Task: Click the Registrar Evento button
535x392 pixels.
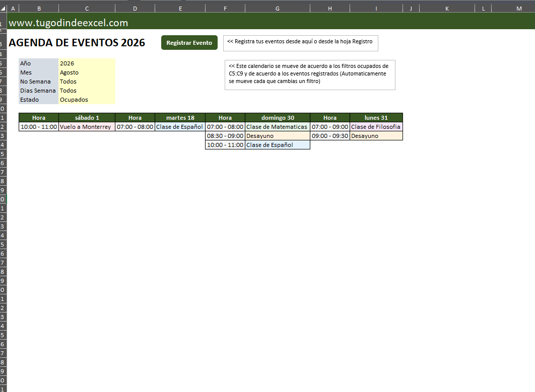Action: coord(189,43)
